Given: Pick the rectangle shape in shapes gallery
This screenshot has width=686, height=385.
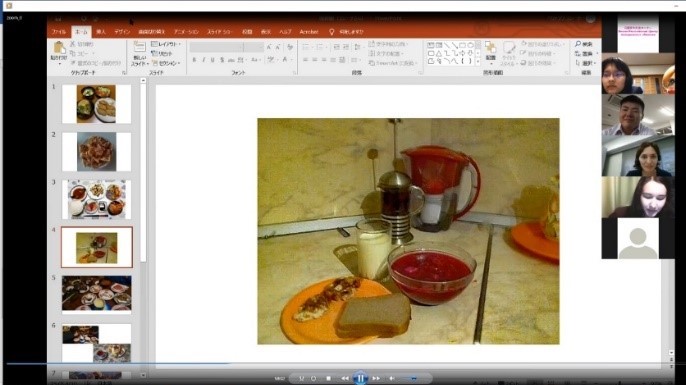Looking at the screenshot, I should tap(462, 45).
